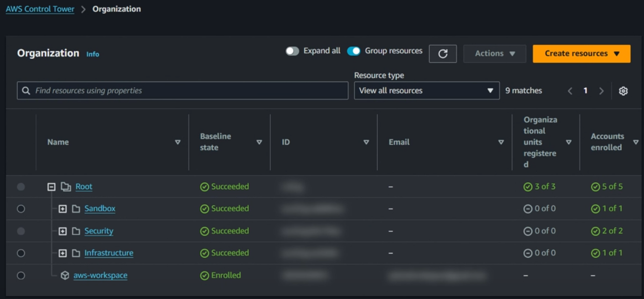Open the Infrastructure OU link
644x299 pixels.
coord(109,253)
